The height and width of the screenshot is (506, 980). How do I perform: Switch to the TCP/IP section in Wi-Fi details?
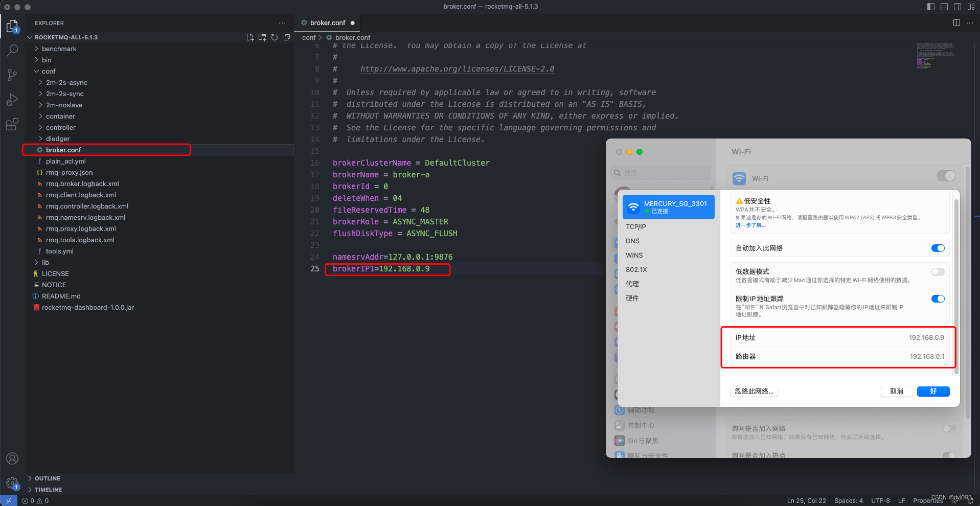(635, 226)
